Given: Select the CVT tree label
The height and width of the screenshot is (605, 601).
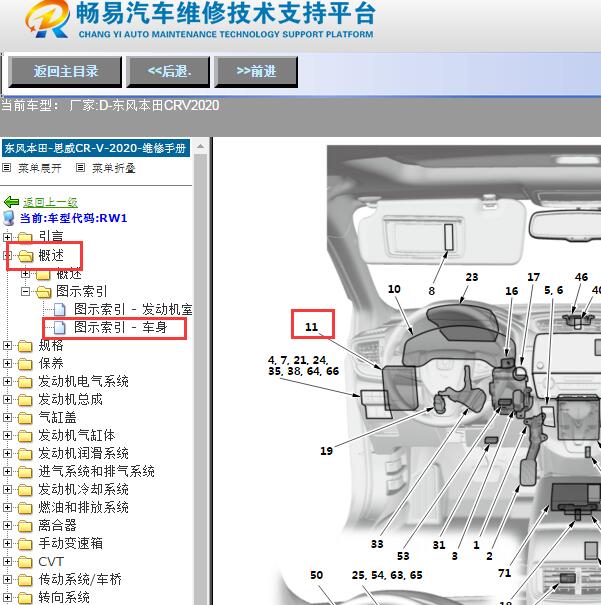Looking at the screenshot, I should click(x=51, y=562).
